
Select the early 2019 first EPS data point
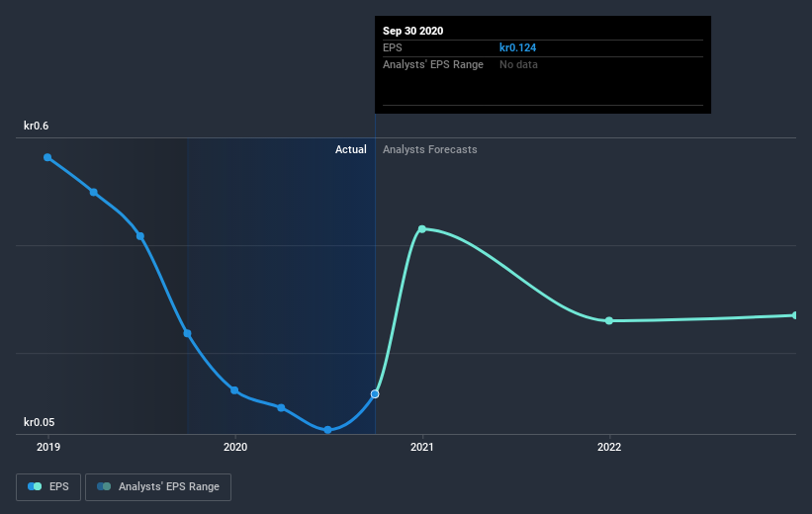click(x=47, y=157)
